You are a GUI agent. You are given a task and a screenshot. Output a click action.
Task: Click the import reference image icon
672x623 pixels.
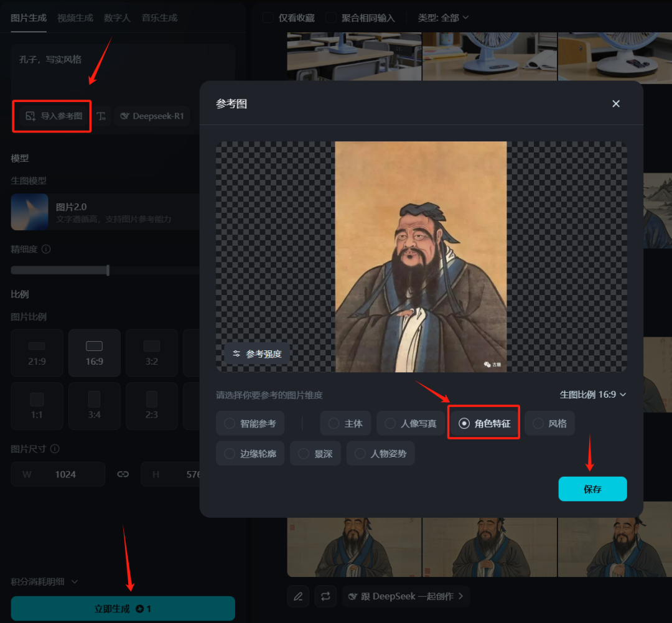[30, 116]
